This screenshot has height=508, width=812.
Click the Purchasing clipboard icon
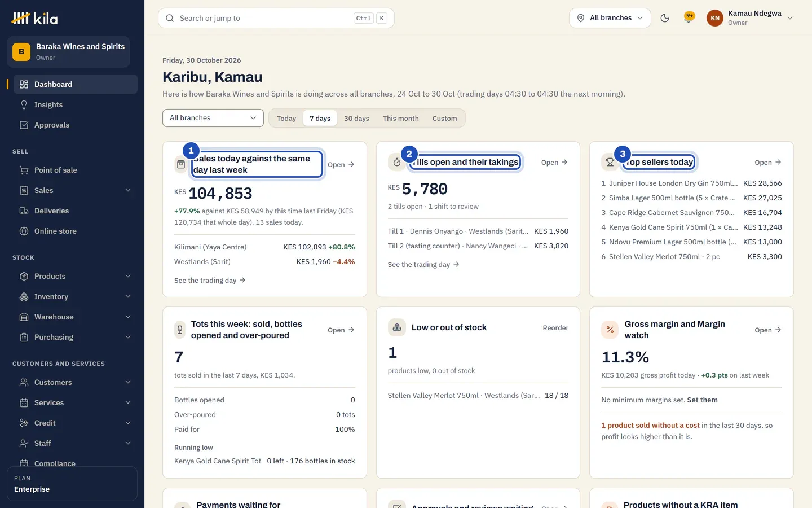click(24, 337)
